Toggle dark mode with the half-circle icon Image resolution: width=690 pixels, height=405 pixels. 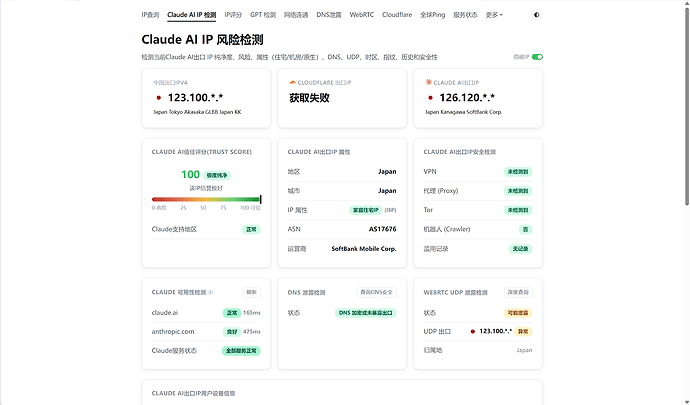536,15
